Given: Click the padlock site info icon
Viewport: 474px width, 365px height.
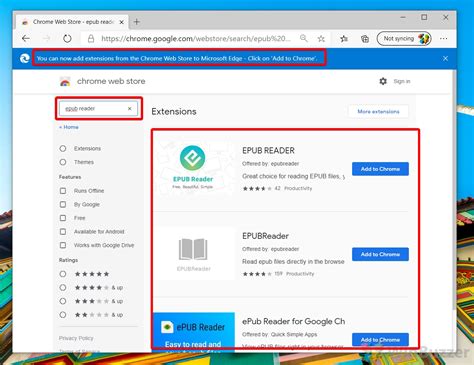Looking at the screenshot, I should click(91, 39).
